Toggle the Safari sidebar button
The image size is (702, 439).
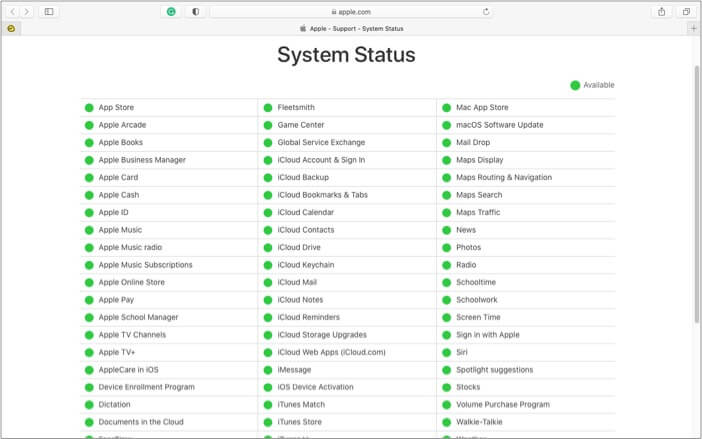coord(49,12)
